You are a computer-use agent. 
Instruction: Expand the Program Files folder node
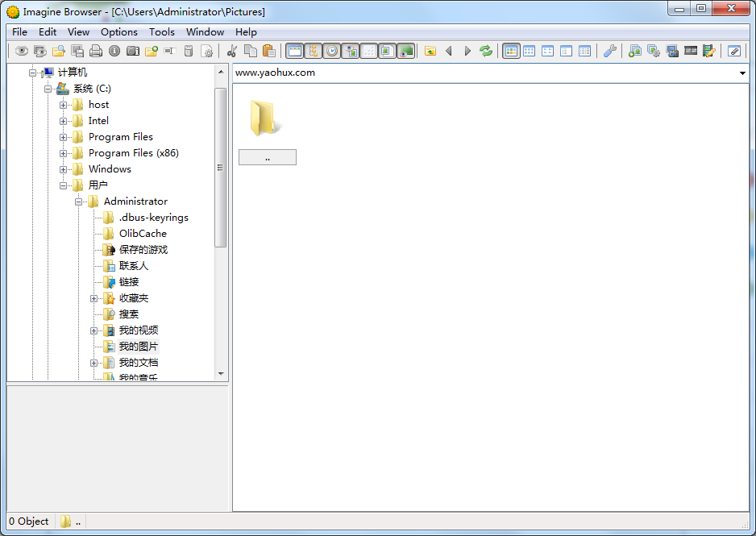pyautogui.click(x=64, y=137)
